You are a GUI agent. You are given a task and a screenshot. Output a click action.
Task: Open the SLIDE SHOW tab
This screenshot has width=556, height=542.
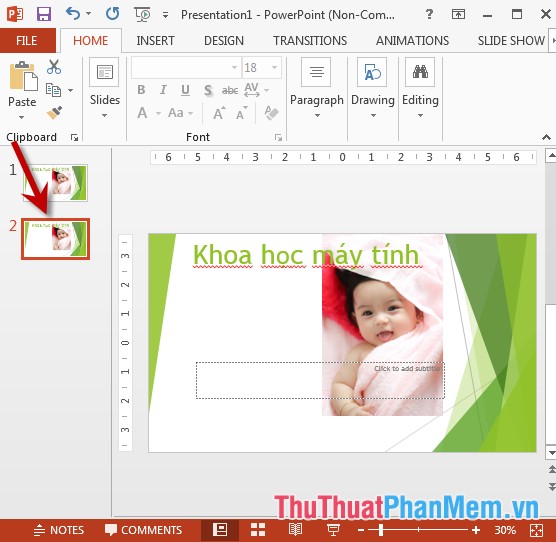[511, 40]
